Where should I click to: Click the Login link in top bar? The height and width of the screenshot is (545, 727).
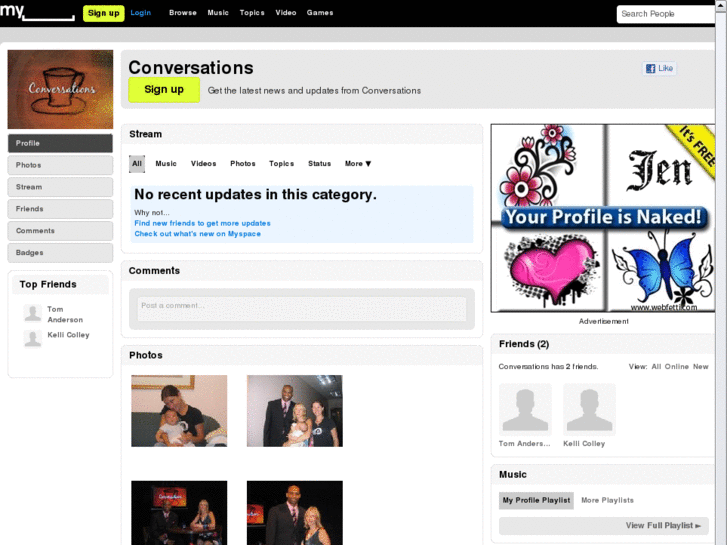140,13
